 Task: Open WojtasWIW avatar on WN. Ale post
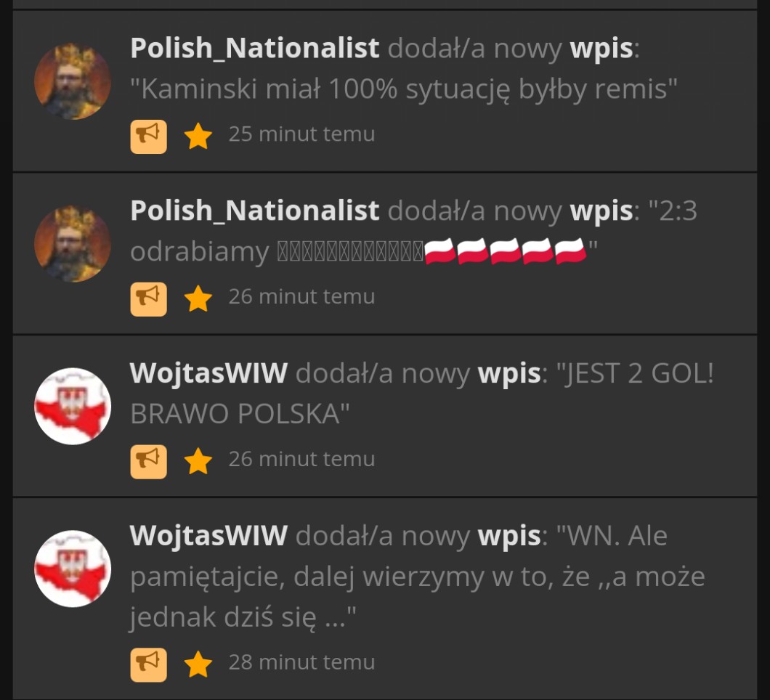[73, 569]
